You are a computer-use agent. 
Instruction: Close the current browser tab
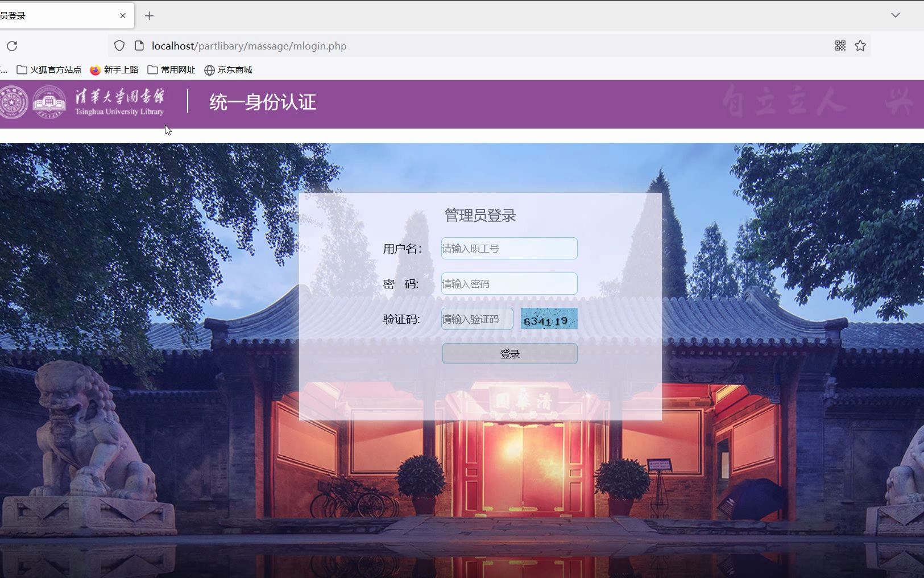pyautogui.click(x=123, y=16)
